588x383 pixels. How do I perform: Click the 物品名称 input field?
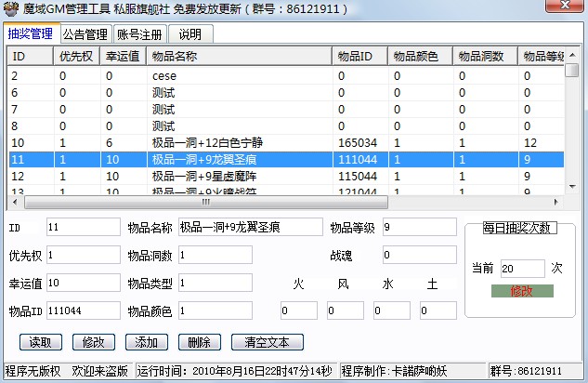pyautogui.click(x=247, y=228)
